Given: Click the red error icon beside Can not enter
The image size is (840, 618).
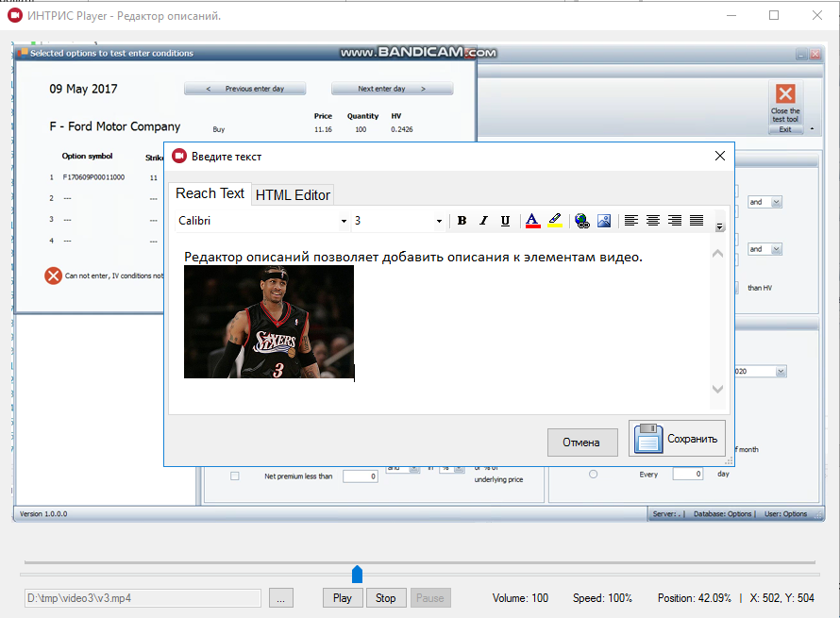Looking at the screenshot, I should pyautogui.click(x=53, y=276).
